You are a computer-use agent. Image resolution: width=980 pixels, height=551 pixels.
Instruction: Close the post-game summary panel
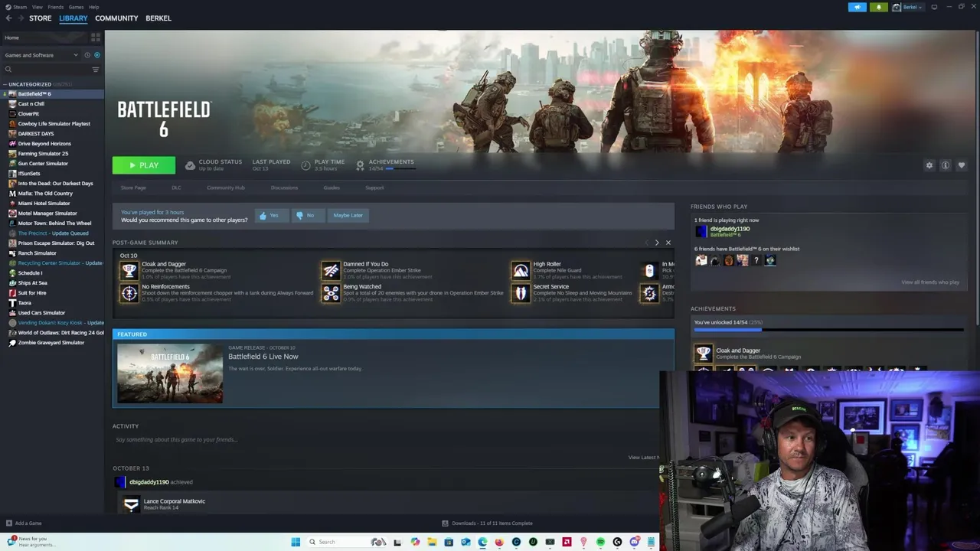coord(668,243)
